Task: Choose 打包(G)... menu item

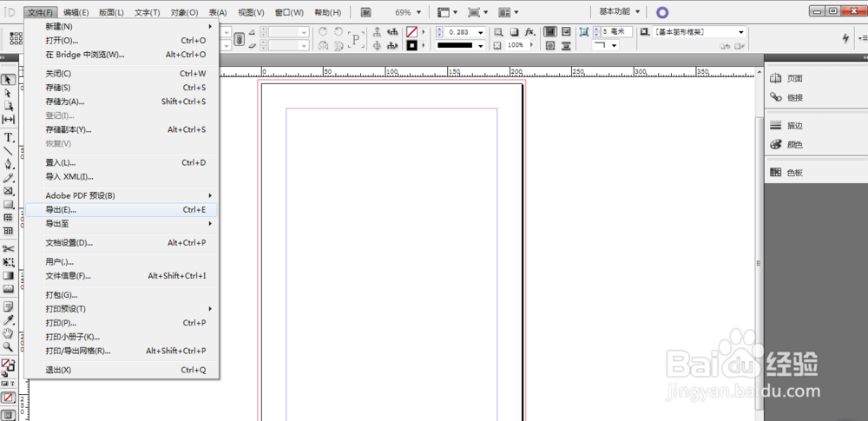Action: tap(122, 295)
